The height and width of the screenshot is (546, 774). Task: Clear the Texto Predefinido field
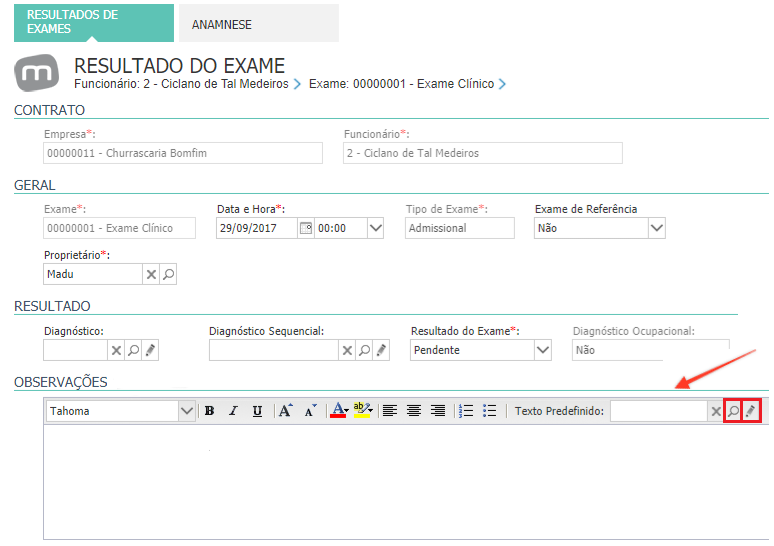point(716,411)
